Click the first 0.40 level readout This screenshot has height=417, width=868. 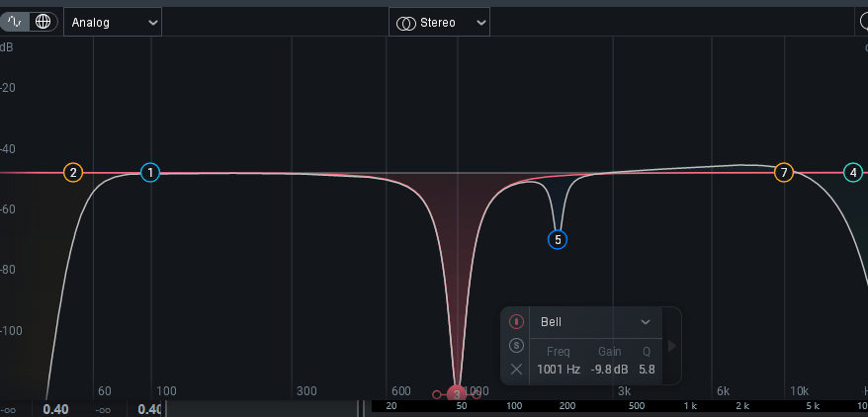click(55, 409)
